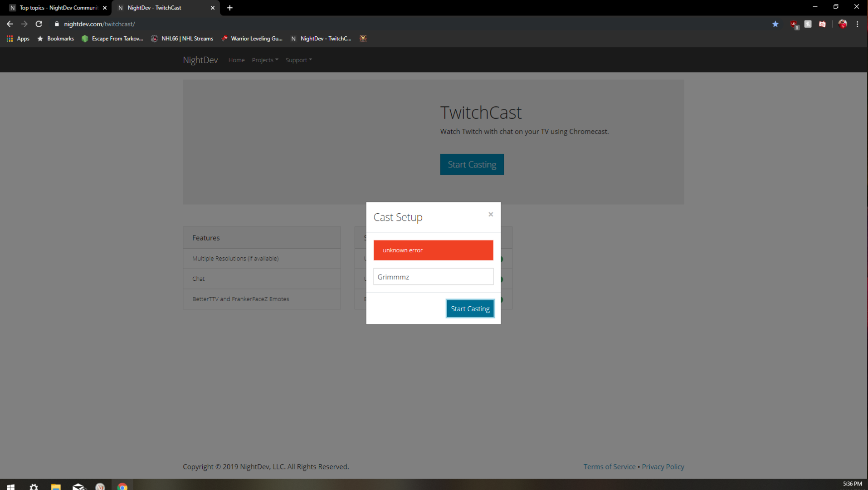
Task: Click the NightDev brand logo
Action: pyautogui.click(x=200, y=60)
